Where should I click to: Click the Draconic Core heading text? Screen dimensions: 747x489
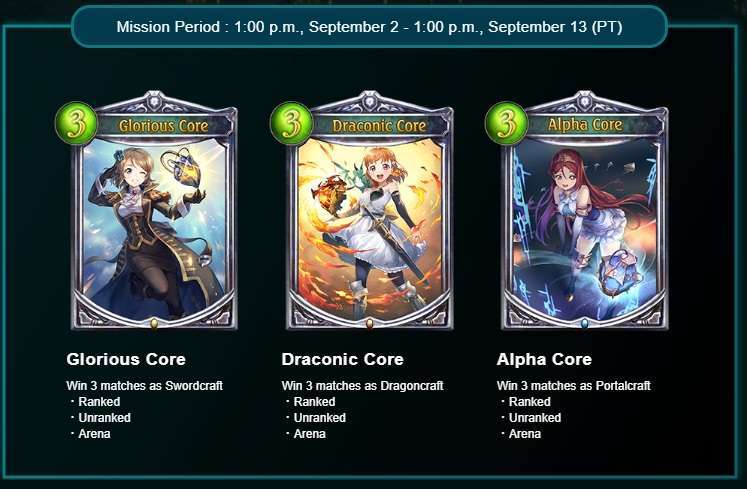342,359
